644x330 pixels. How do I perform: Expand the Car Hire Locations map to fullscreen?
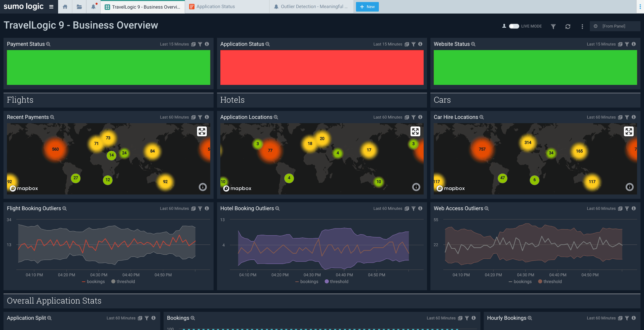click(629, 131)
